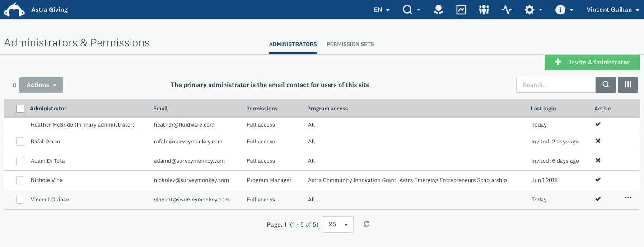Click email 'nicholev@surveymonkey.com'
The image size is (644, 247).
(x=191, y=180)
